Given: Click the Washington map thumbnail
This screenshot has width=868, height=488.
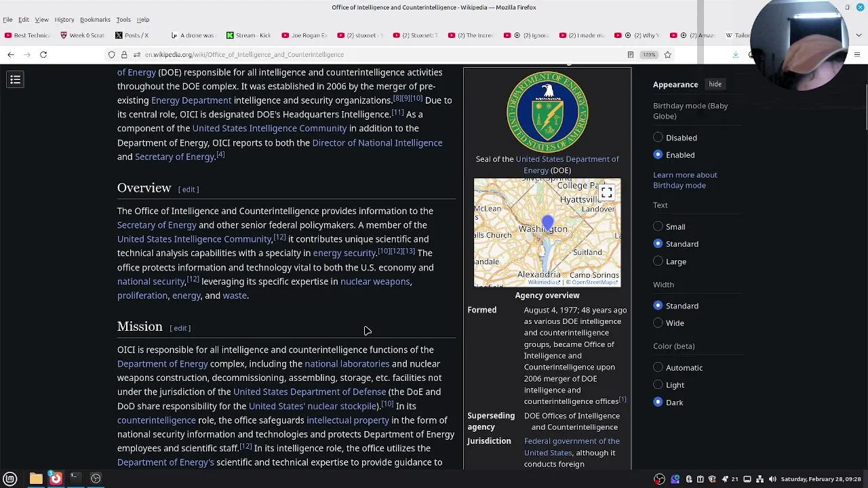Looking at the screenshot, I should (x=547, y=232).
